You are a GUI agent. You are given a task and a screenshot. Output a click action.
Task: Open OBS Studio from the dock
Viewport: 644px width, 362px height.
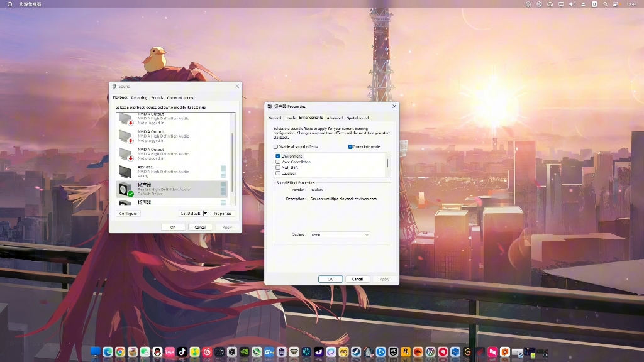click(x=232, y=352)
